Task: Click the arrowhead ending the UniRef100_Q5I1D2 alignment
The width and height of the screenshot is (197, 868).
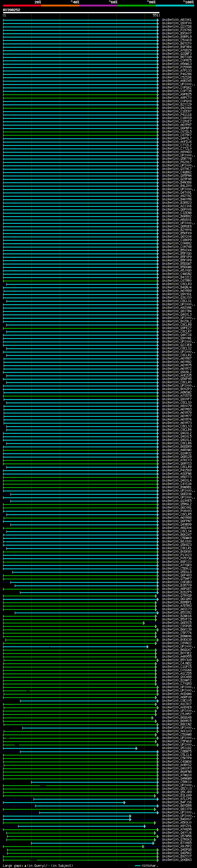Action: pos(136,749)
